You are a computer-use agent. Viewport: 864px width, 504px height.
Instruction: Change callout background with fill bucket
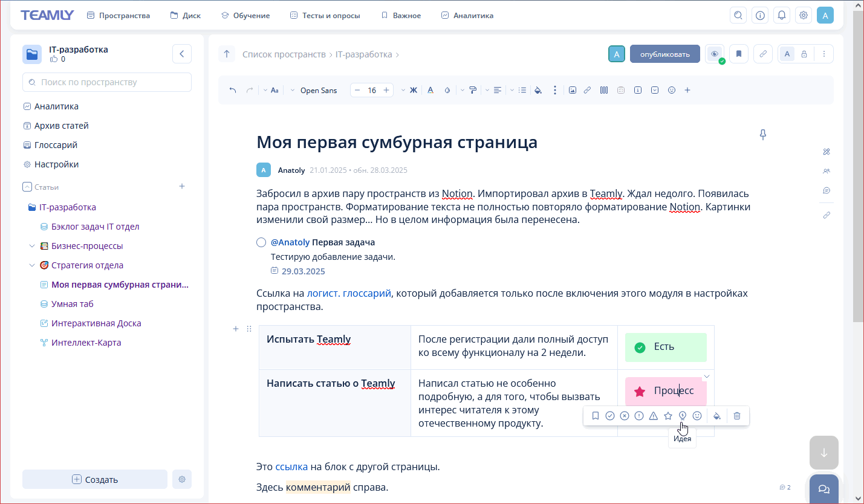point(717,416)
